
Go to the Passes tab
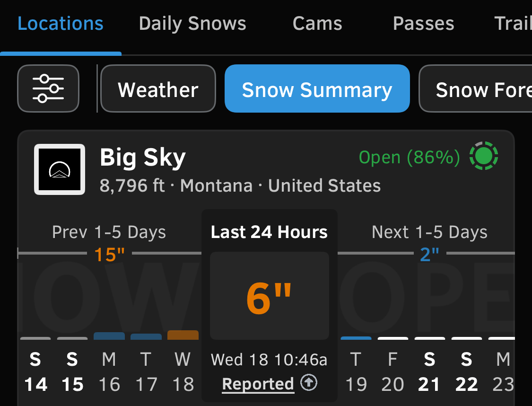[423, 24]
